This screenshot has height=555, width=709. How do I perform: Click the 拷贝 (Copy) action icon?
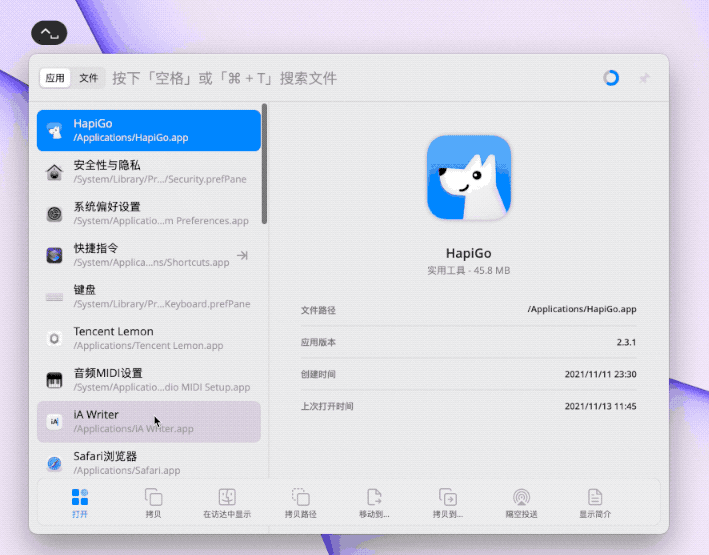point(153,497)
